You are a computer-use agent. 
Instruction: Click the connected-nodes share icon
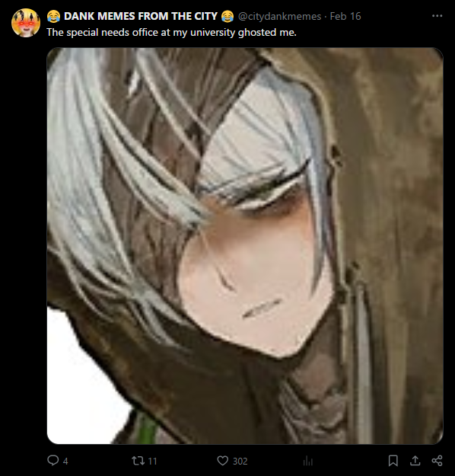coord(437,461)
